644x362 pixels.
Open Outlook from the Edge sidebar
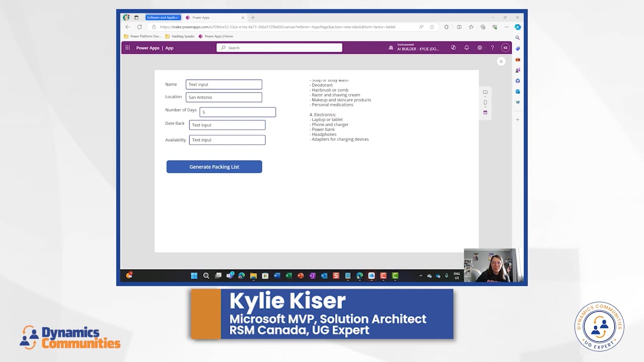pyautogui.click(x=517, y=92)
